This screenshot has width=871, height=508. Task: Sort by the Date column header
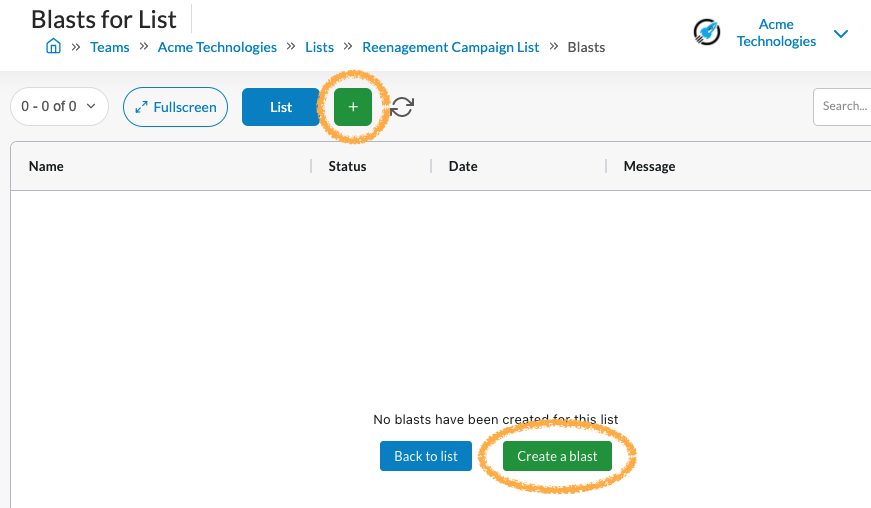click(463, 166)
